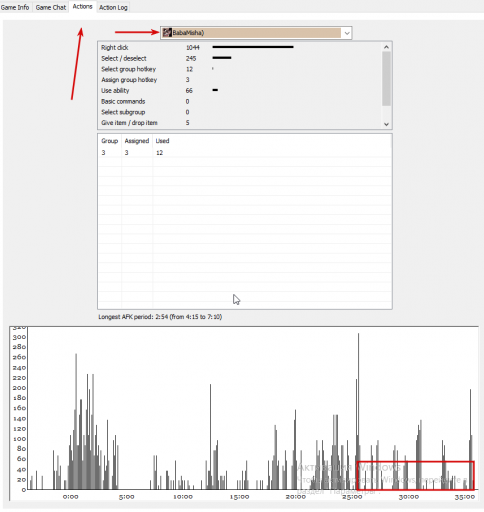
Task: Select the Actions tab
Action: [82, 6]
